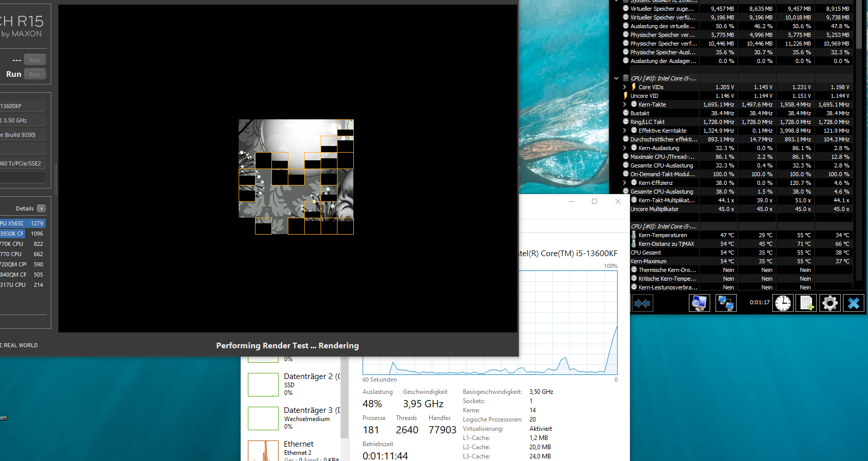
Task: Click the clock icon beside Kern-Takt-Multiplikator
Action: point(634,200)
